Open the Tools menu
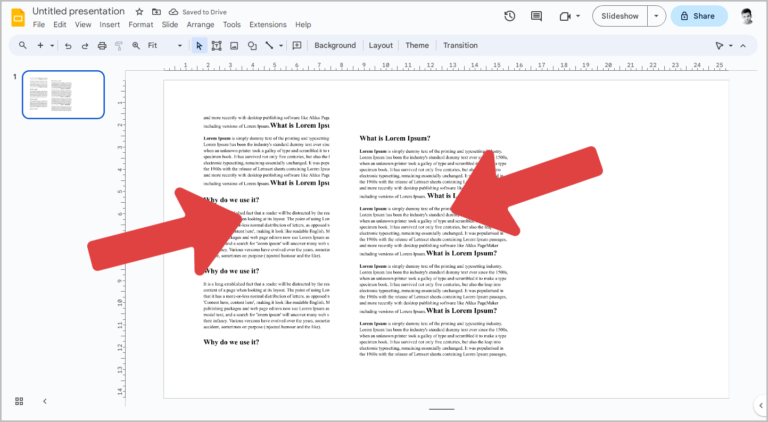 click(x=232, y=24)
